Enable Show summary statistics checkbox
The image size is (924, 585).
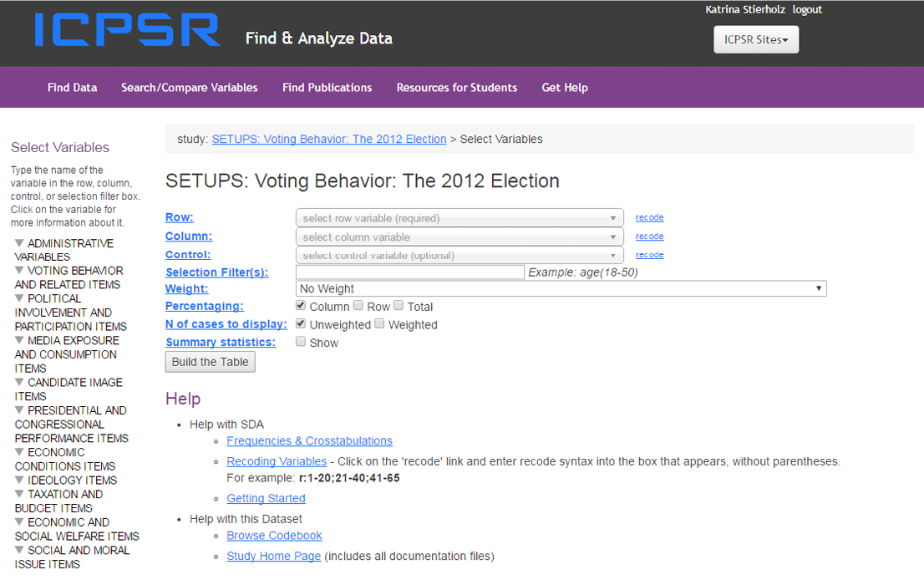pyautogui.click(x=301, y=342)
